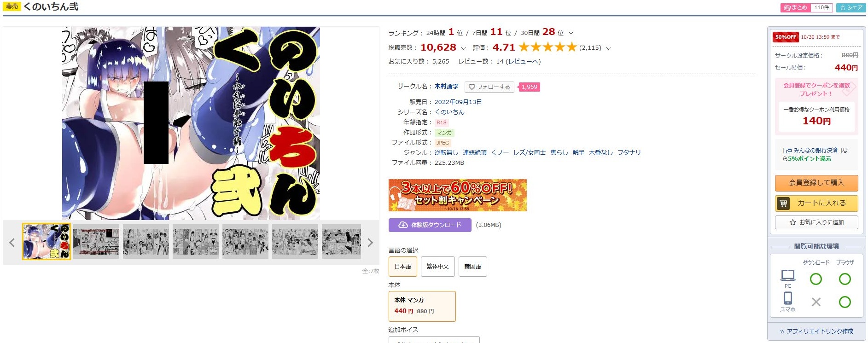Click the まとめ icon button

[x=795, y=8]
